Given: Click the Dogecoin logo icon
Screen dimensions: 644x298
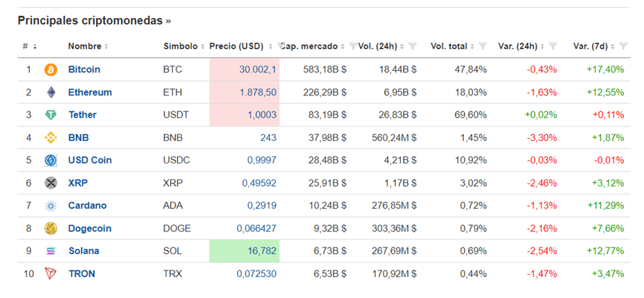Looking at the screenshot, I should 51,229.
